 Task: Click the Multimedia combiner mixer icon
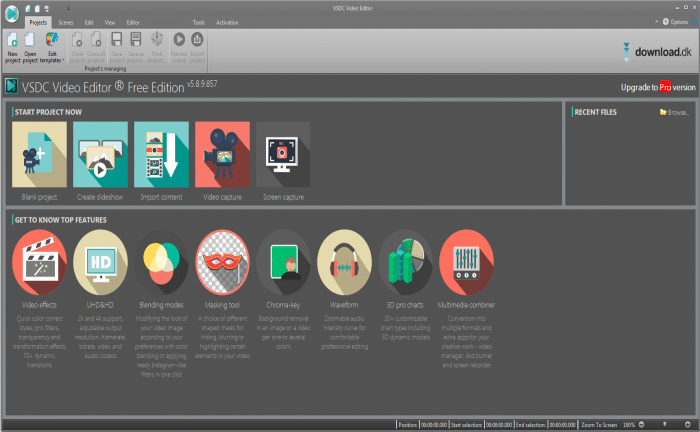coord(466,262)
